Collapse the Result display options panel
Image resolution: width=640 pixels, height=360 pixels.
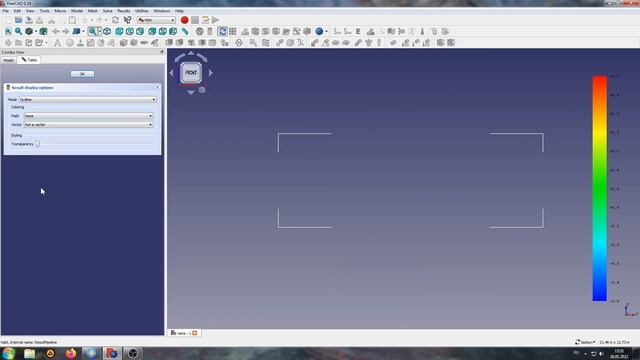[158, 87]
